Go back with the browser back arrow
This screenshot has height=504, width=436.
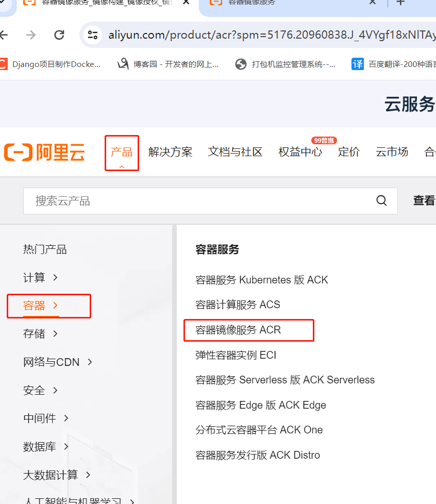pyautogui.click(x=4, y=35)
